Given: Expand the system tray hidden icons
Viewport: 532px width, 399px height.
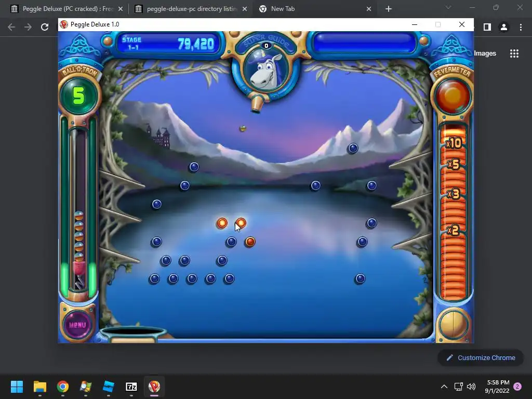Looking at the screenshot, I should point(444,387).
